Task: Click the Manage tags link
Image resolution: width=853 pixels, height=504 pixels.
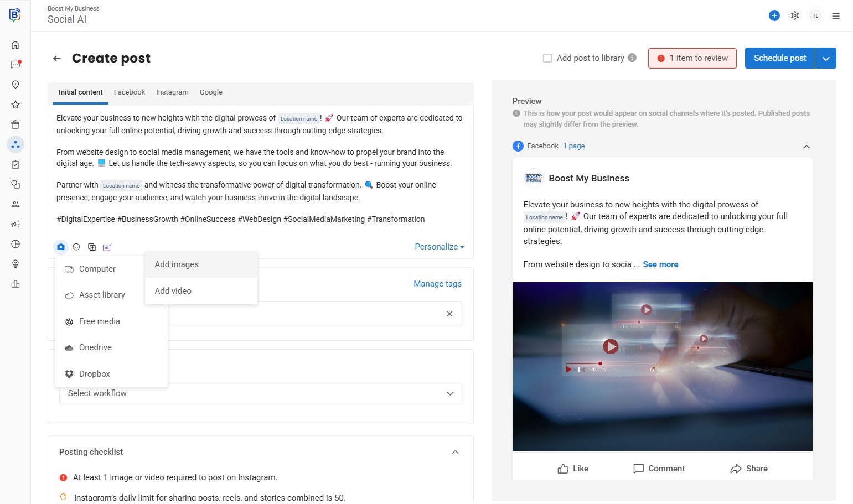Action: point(437,284)
